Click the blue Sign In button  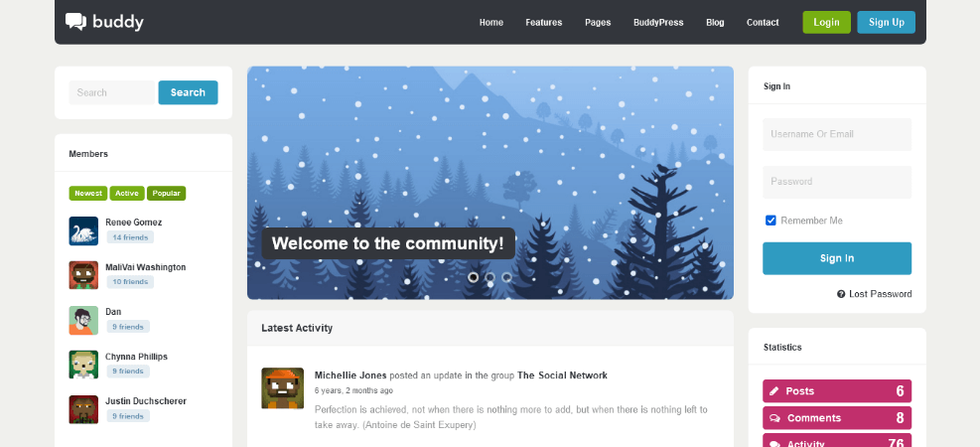coord(837,258)
